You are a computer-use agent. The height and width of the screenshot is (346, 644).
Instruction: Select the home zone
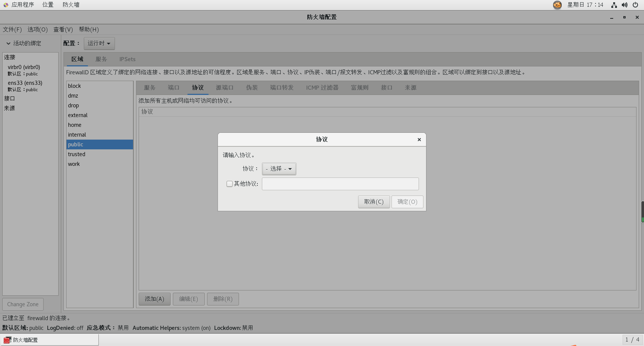coord(100,125)
